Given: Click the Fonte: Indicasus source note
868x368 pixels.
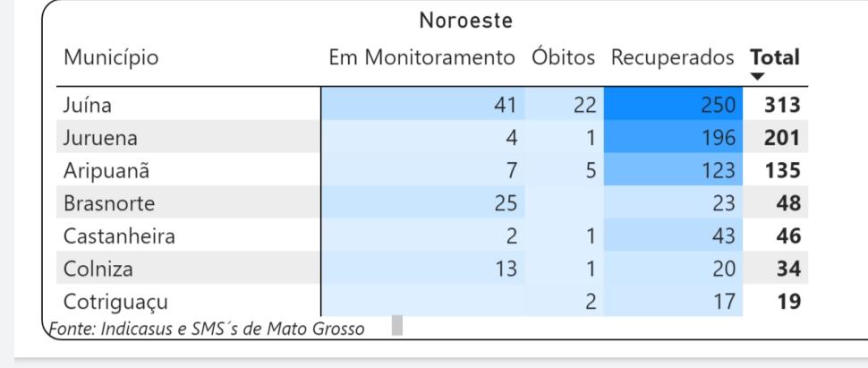Looking at the screenshot, I should [207, 329].
